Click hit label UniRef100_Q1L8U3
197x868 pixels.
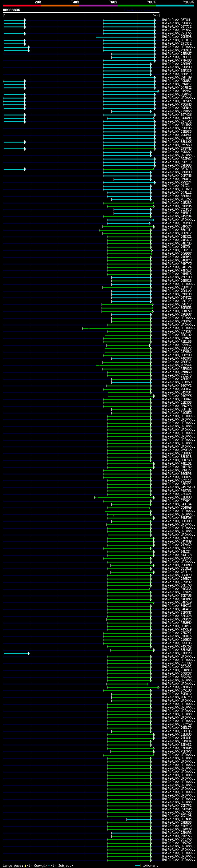(177, 497)
